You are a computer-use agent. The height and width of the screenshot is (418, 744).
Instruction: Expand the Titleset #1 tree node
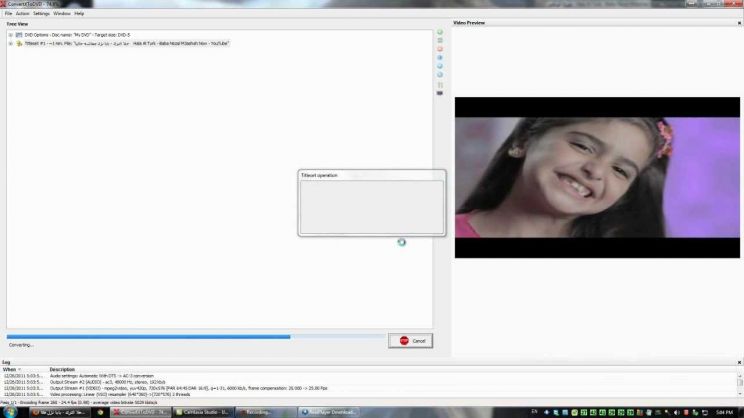click(x=10, y=44)
